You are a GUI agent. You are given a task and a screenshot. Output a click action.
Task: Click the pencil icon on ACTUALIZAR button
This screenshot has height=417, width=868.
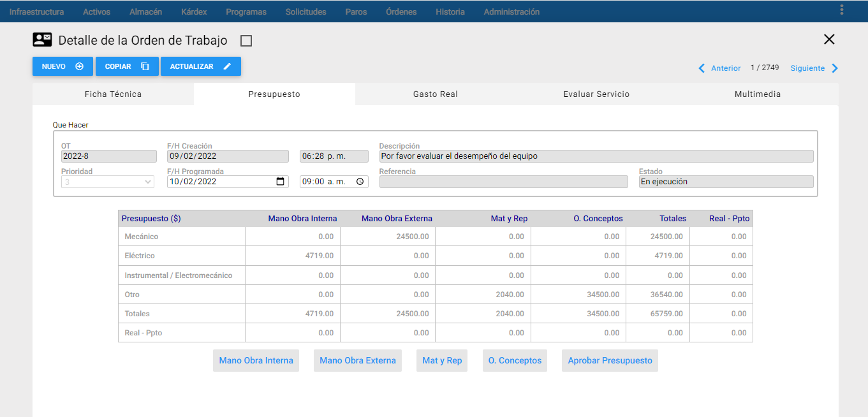tap(227, 66)
